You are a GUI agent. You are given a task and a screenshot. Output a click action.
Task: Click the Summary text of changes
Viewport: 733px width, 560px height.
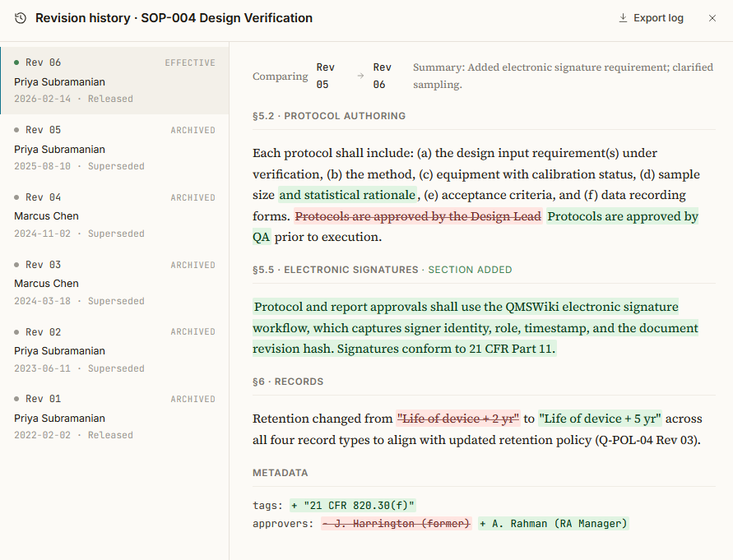(563, 76)
